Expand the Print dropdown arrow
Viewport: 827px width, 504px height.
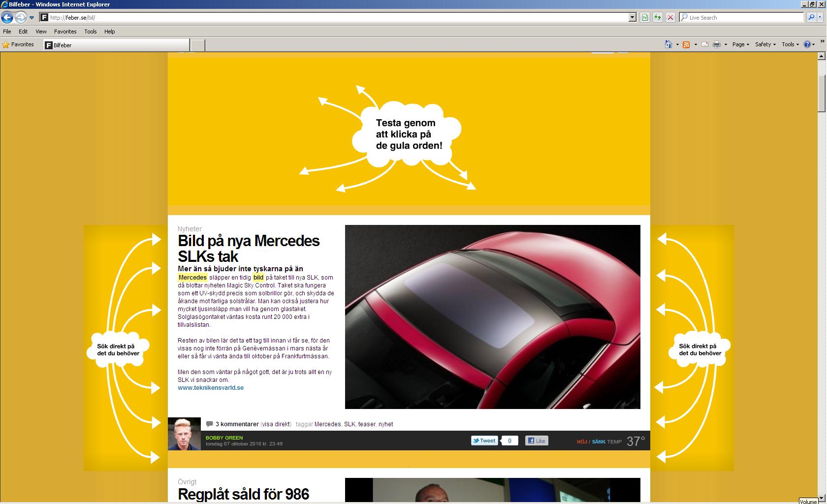coord(726,45)
